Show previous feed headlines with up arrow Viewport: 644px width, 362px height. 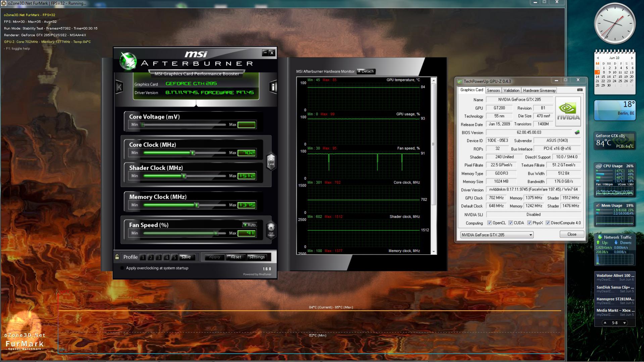(605, 323)
